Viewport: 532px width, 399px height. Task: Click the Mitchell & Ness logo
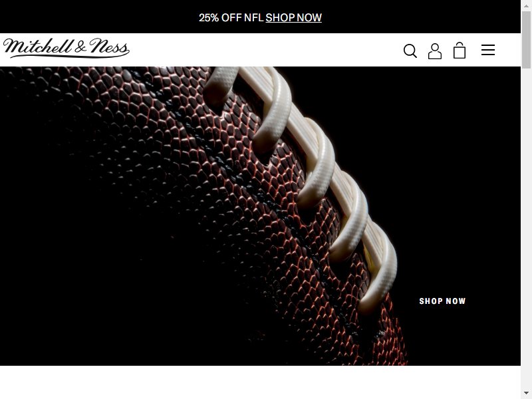(x=66, y=48)
